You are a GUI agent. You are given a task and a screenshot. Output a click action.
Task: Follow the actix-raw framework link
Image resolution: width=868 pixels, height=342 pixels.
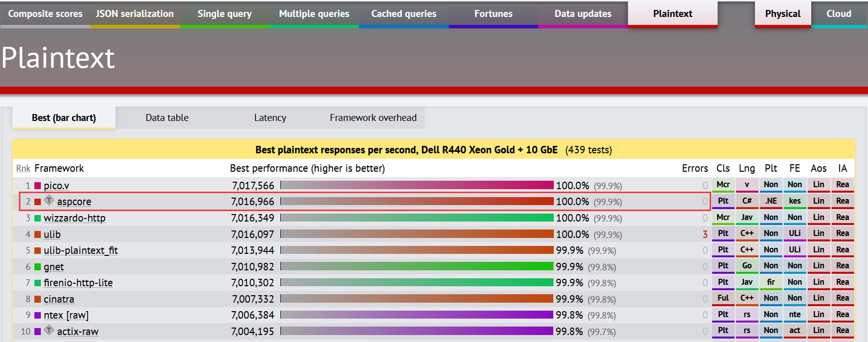78,332
